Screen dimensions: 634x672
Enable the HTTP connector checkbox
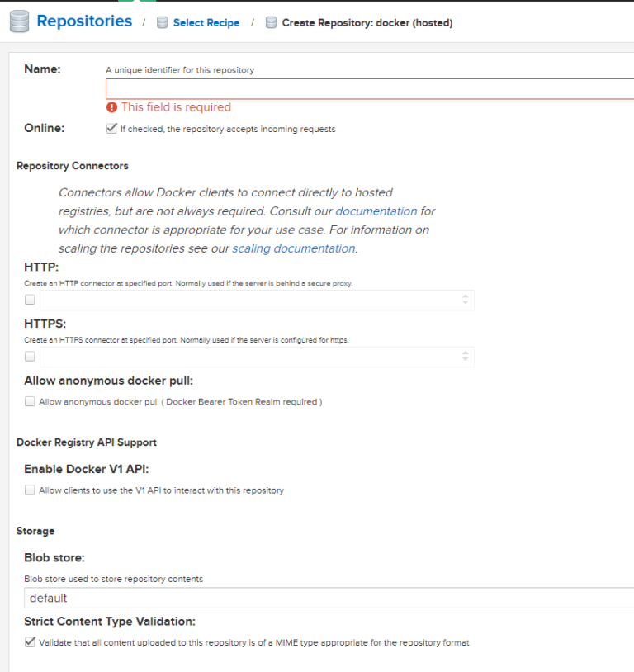(x=30, y=299)
